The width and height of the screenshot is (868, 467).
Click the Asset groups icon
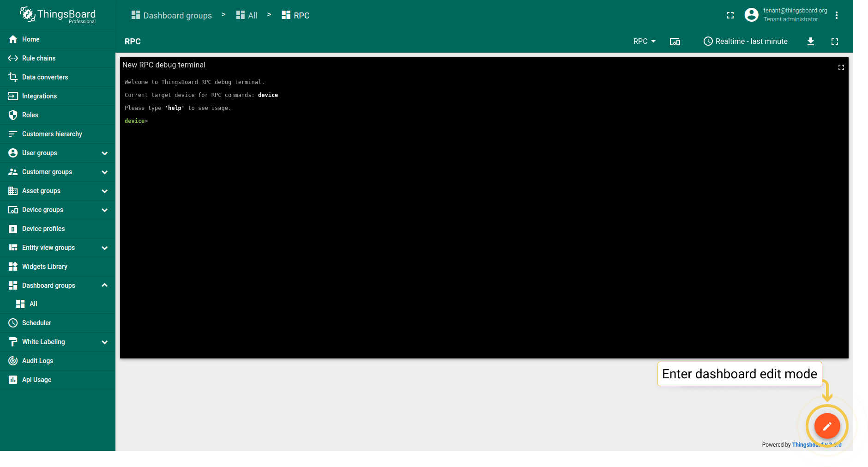click(x=13, y=191)
